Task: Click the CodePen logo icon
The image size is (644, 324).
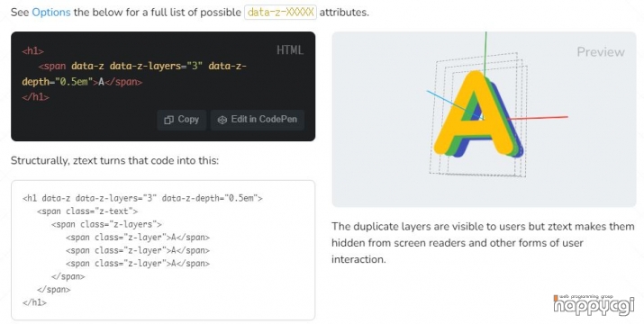Action: pyautogui.click(x=222, y=120)
